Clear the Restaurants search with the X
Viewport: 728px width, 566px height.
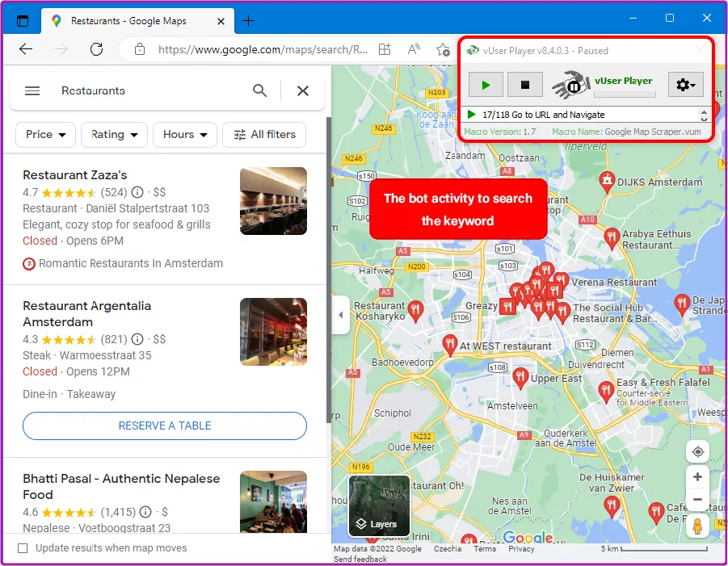coord(303,90)
